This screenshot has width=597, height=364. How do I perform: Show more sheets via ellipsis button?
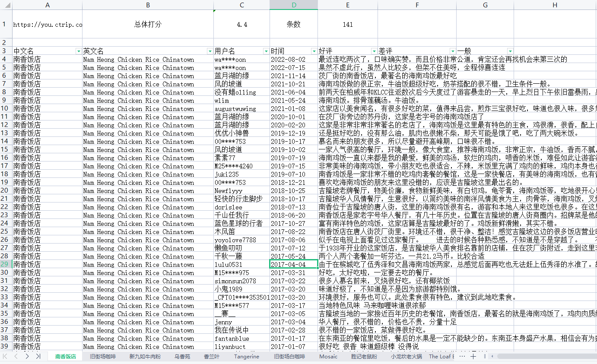pyautogui.click(x=462, y=357)
